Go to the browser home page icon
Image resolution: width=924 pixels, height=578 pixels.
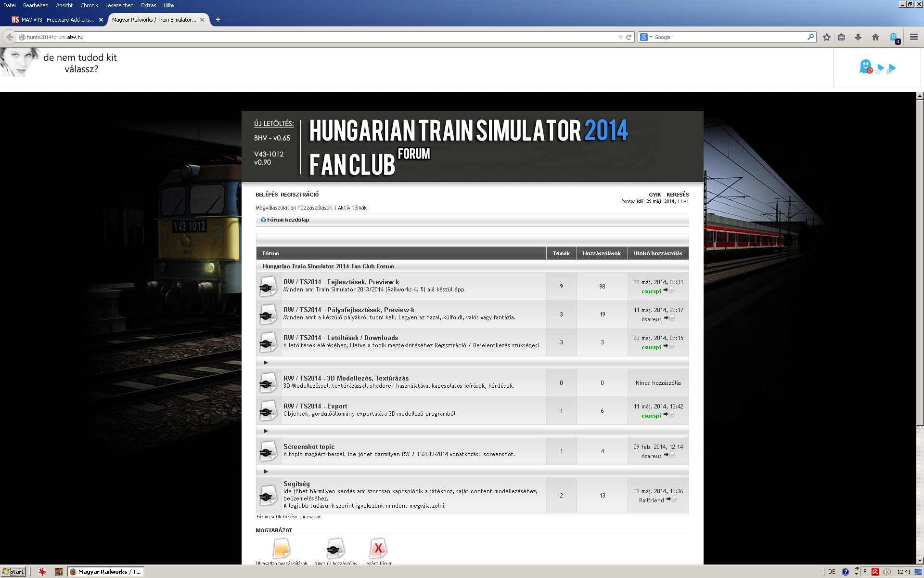coord(875,37)
